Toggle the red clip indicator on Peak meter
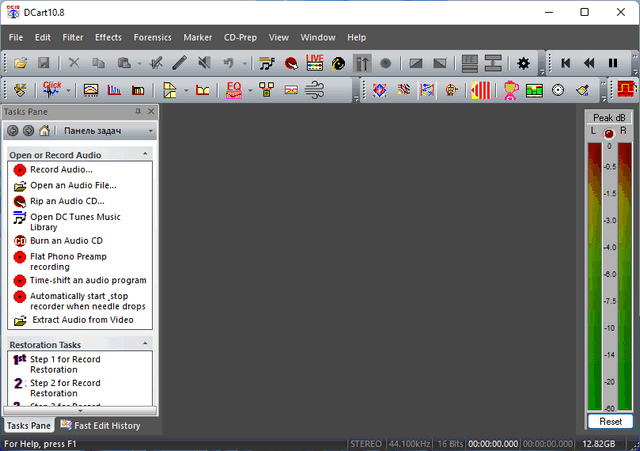The width and height of the screenshot is (640, 451). [609, 133]
